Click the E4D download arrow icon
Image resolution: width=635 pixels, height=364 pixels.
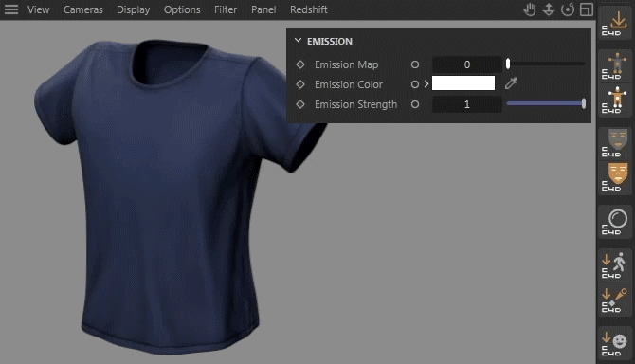pos(614,23)
